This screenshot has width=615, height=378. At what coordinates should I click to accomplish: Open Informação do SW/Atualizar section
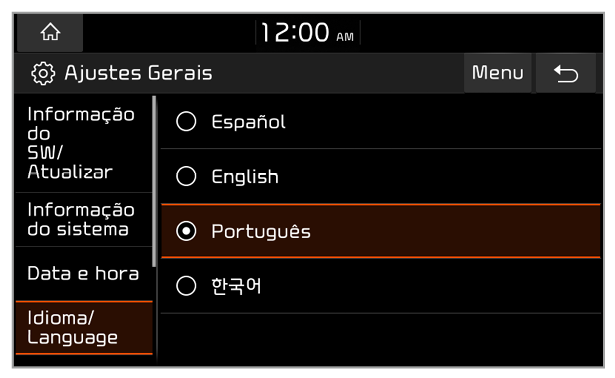(x=84, y=144)
